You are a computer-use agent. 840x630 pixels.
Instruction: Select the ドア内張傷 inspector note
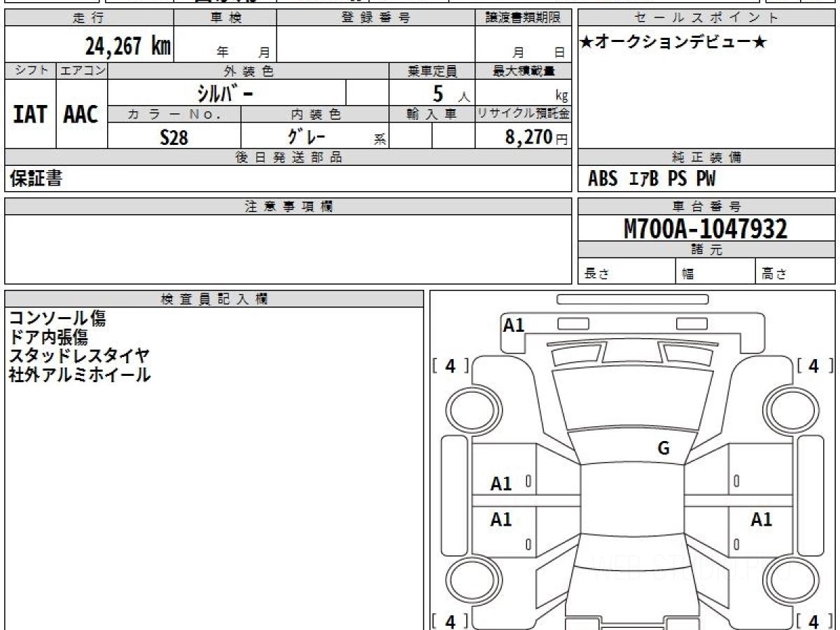tap(48, 337)
